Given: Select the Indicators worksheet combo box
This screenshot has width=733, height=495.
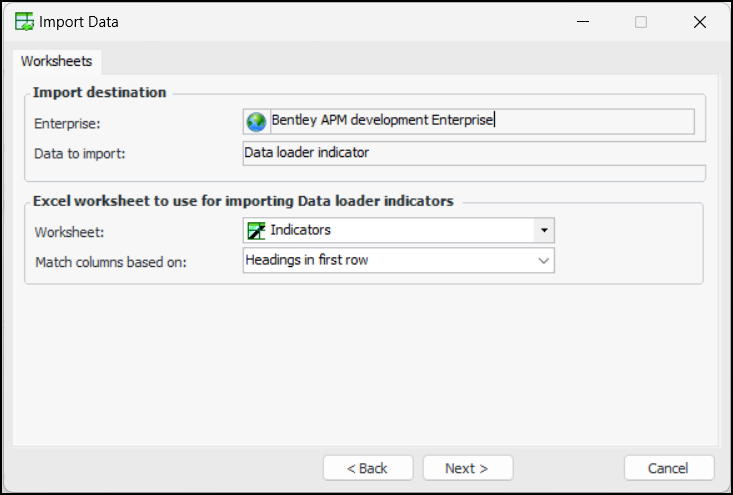Looking at the screenshot, I should (x=390, y=230).
